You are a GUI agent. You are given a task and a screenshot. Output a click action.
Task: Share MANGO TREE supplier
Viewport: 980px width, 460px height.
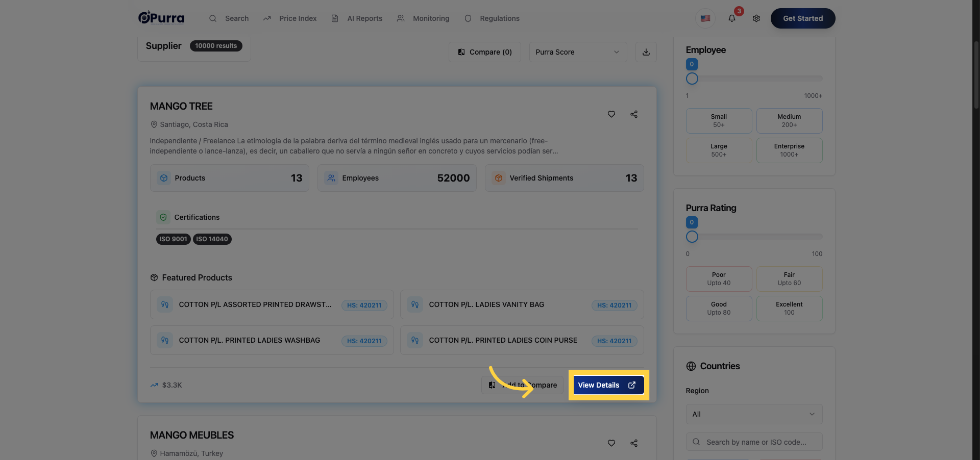click(634, 114)
